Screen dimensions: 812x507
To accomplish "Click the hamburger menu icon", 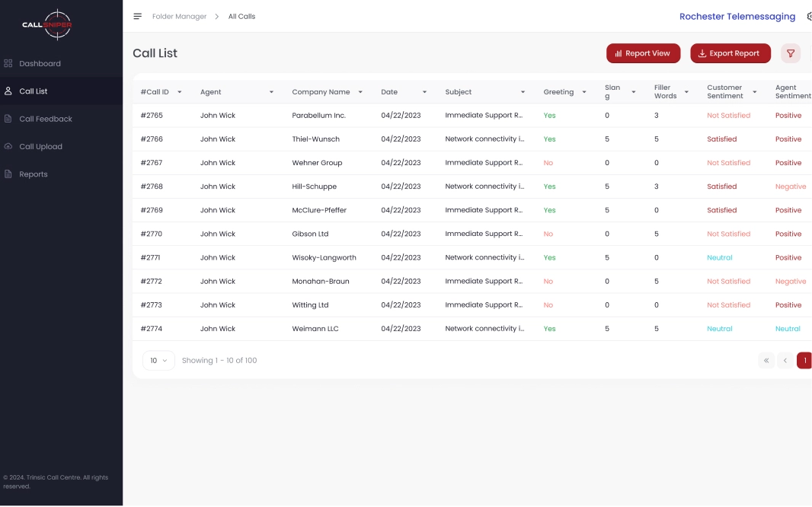I will [137, 17].
